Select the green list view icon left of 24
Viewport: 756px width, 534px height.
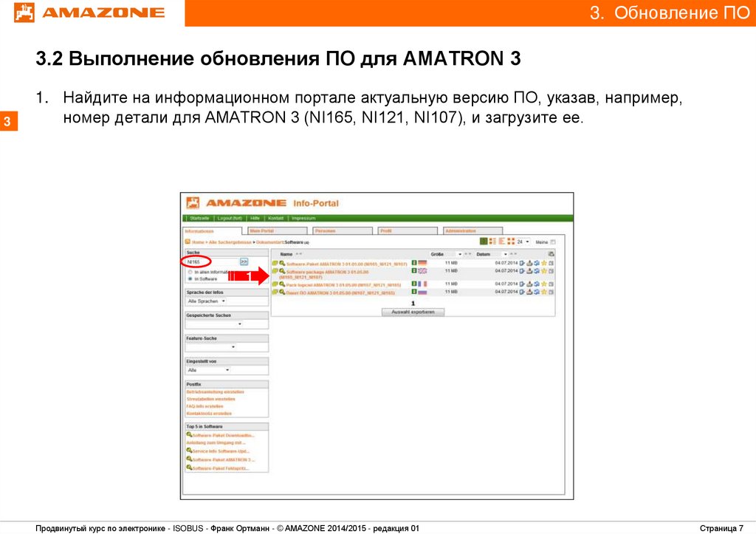(484, 242)
